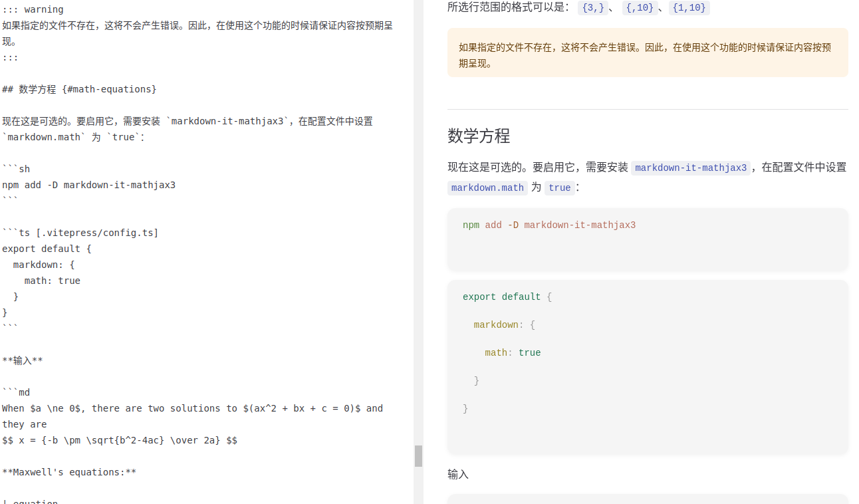Viewport: 859px width, 504px height.
Task: Click "npm add -D markdown-it-mathjax3" in the preview code block
Action: 549,225
